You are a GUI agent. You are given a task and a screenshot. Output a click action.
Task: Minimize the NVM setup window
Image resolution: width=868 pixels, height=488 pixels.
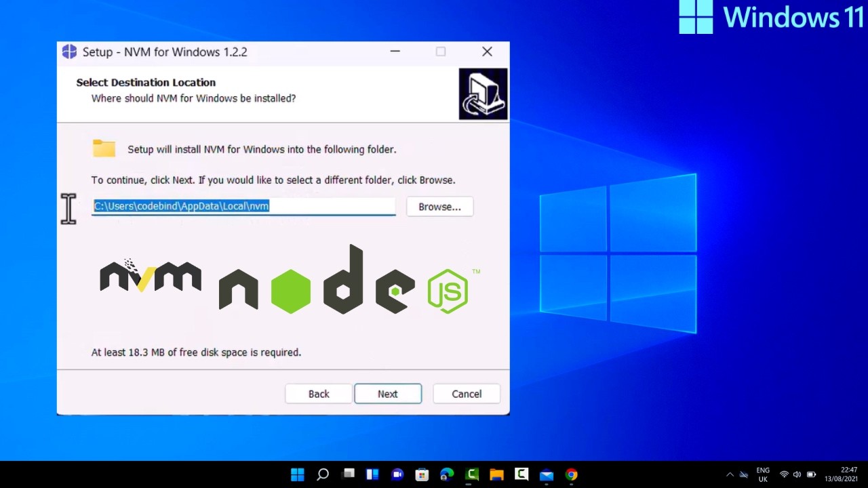point(395,52)
